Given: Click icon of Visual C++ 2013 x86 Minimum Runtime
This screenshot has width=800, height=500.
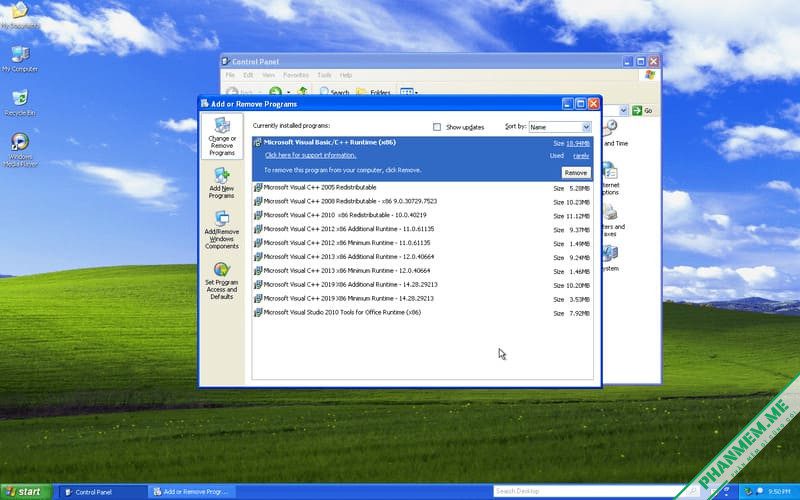Looking at the screenshot, I should click(258, 271).
